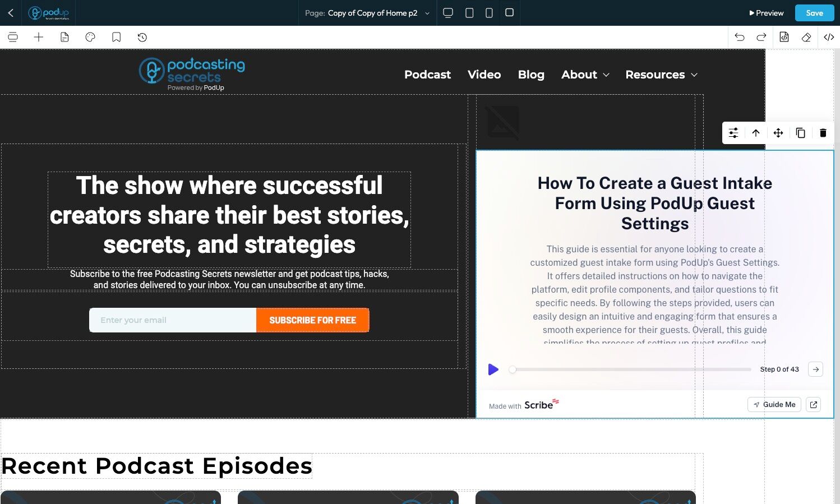Duplicate the selected element
840x504 pixels.
[801, 133]
